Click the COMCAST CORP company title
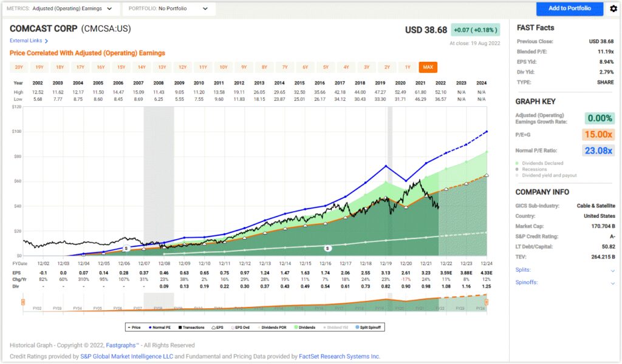This screenshot has height=364, width=622. [x=43, y=29]
